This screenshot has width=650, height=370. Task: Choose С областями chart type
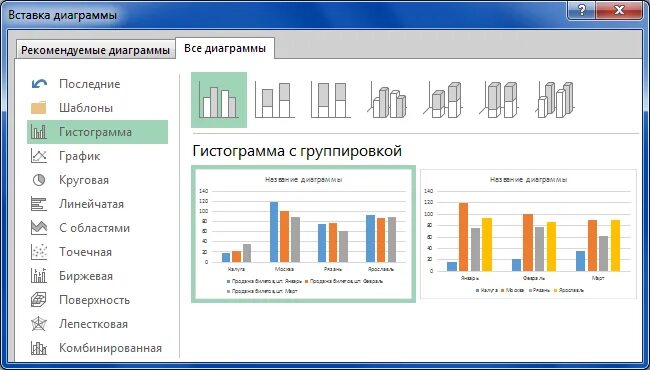97,228
